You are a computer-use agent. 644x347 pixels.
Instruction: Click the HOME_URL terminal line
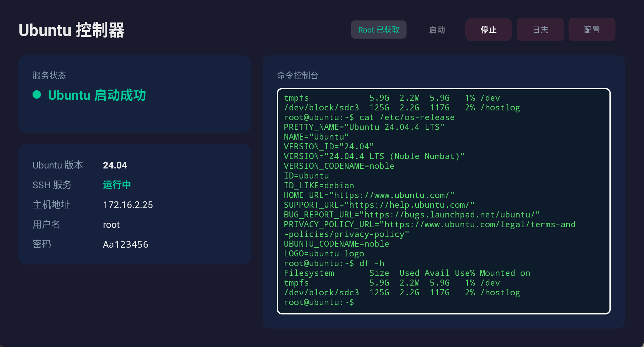pos(369,195)
